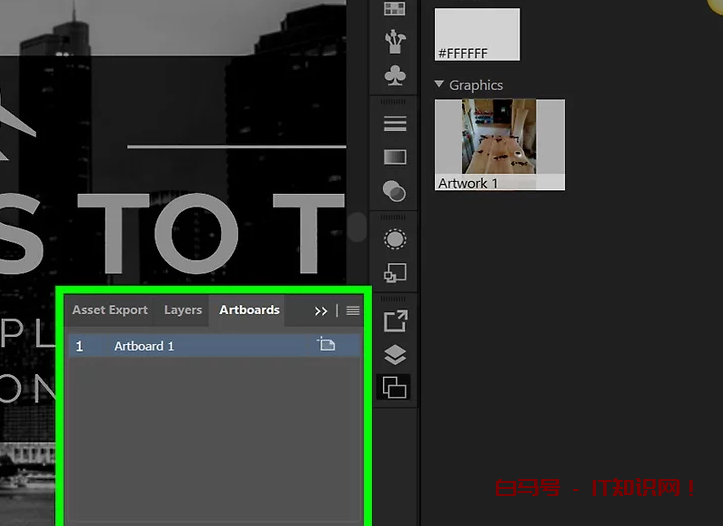
Task: Open the Gradient panel icon
Action: 395,157
